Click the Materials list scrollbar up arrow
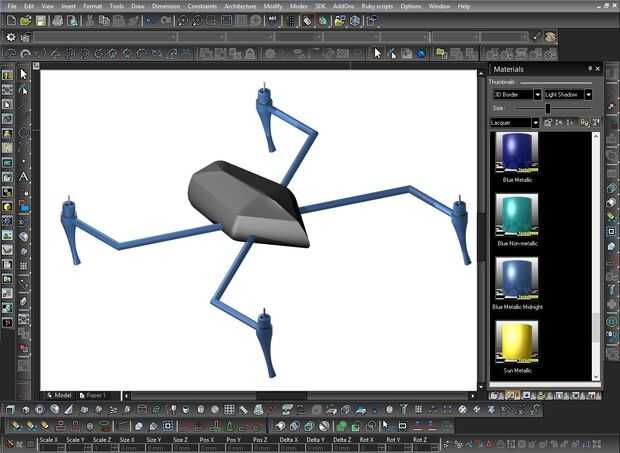Viewport: 620px width, 453px height. [596, 136]
